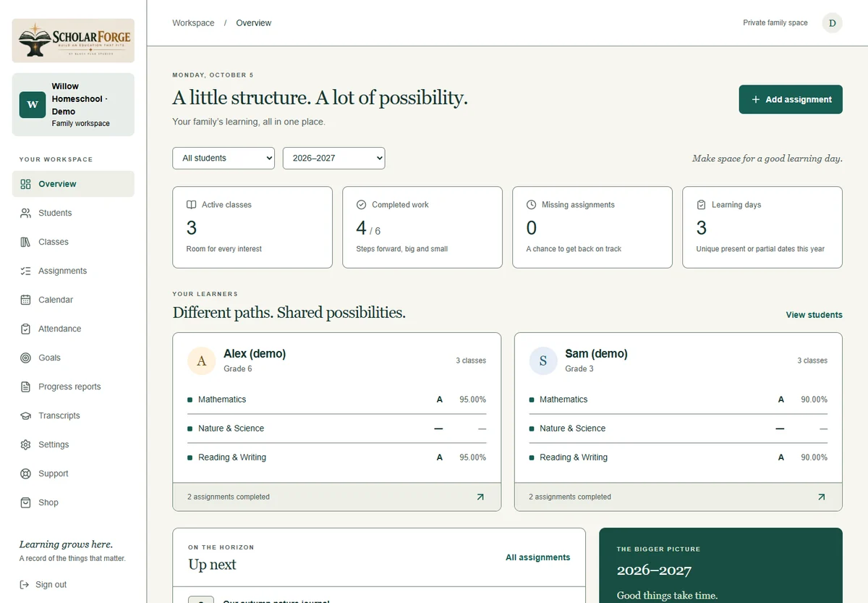Click the Completed work stat card
The image size is (868, 603).
(422, 227)
